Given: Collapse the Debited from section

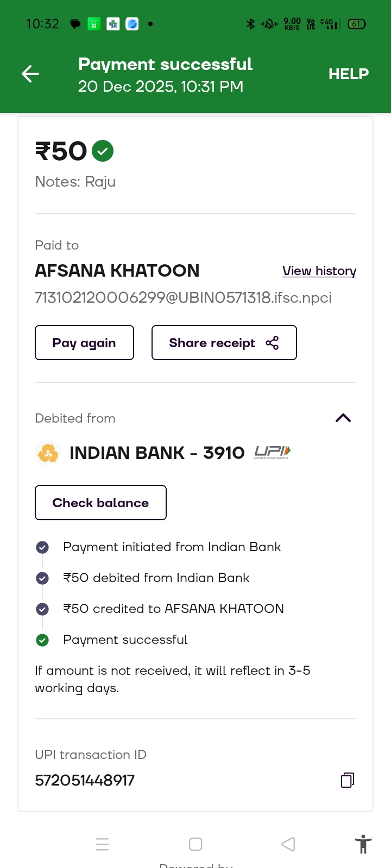Looking at the screenshot, I should coord(343,418).
